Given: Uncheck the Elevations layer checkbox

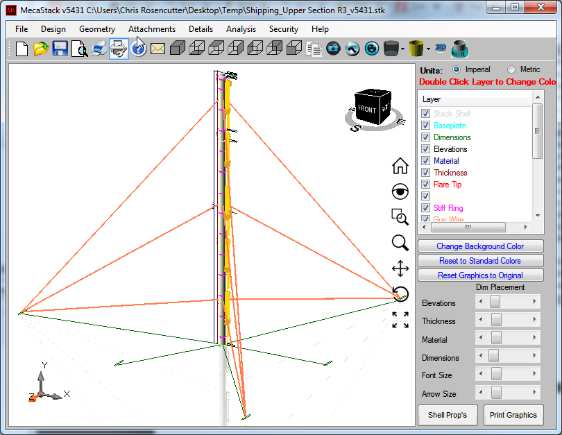Looking at the screenshot, I should click(425, 149).
